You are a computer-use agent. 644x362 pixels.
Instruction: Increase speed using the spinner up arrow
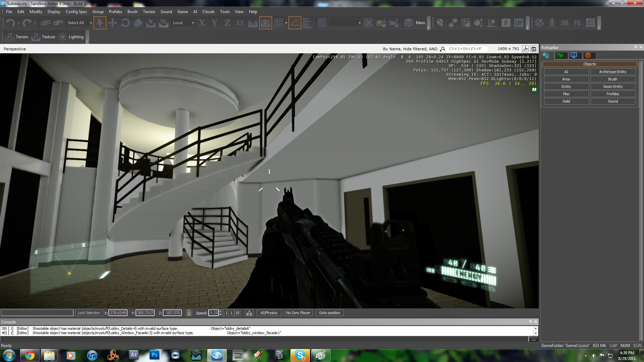point(220,311)
